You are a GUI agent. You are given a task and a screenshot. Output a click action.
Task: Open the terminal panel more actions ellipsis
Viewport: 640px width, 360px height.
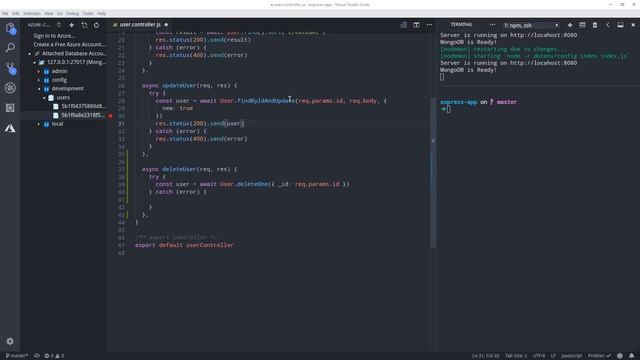click(493, 25)
